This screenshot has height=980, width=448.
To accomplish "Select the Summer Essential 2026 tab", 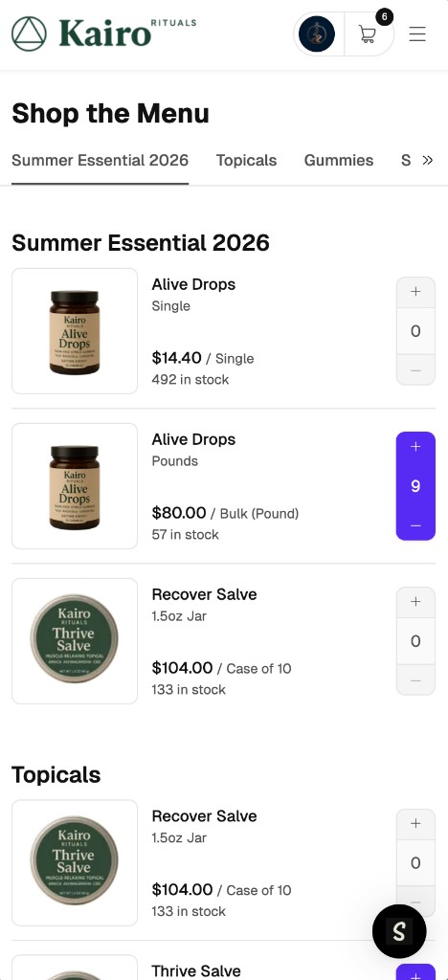I will (x=100, y=160).
